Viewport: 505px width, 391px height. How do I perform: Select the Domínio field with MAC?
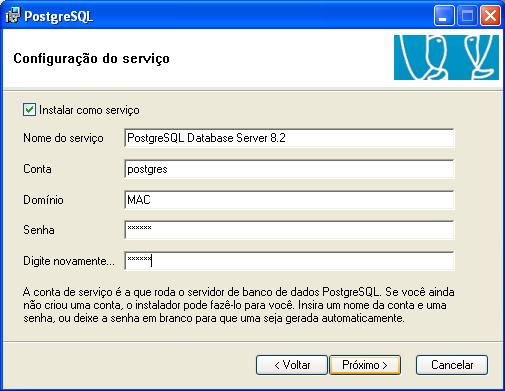(x=289, y=200)
